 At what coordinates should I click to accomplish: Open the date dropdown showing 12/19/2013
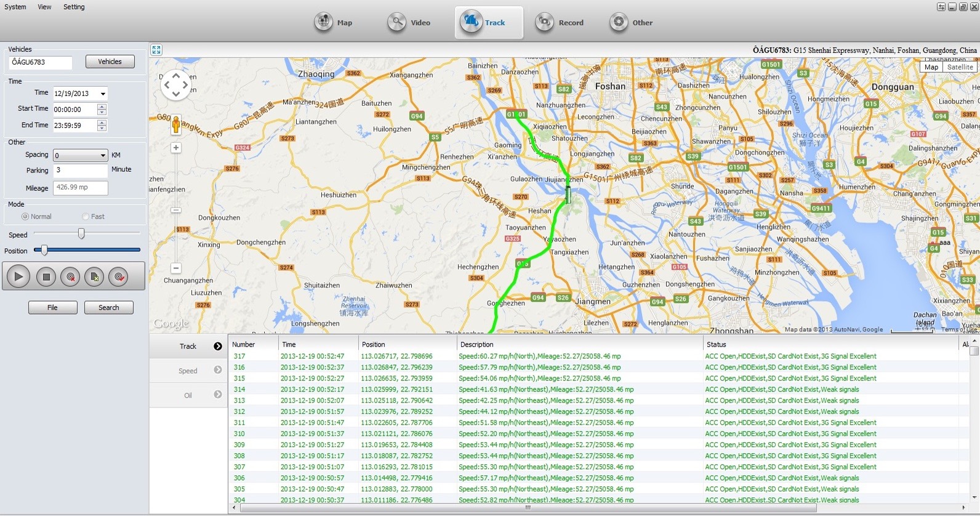[x=103, y=94]
